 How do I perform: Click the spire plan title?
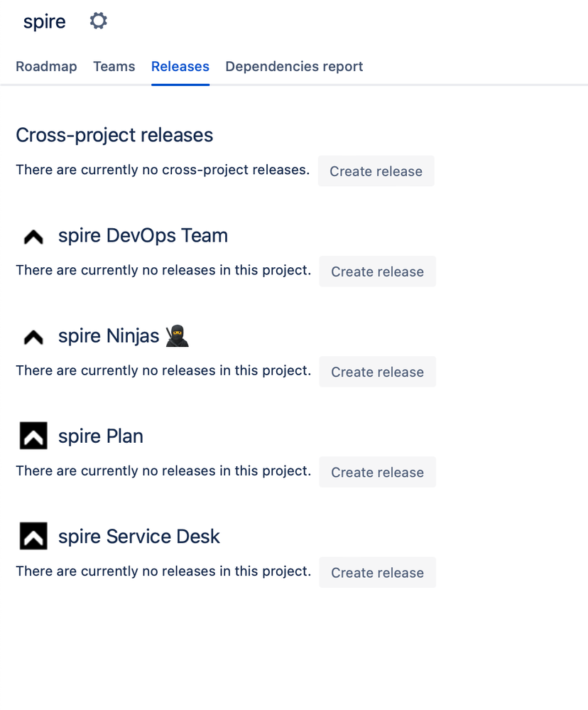(44, 21)
